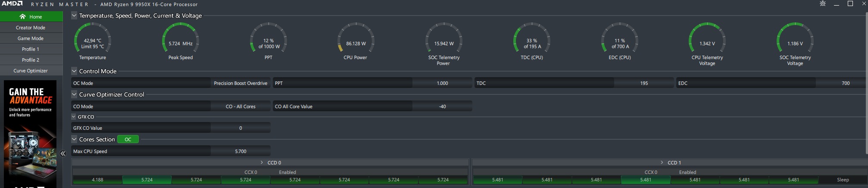Click the 'OC Mode' label
Screen dimensions: 868x188
(x=83, y=83)
